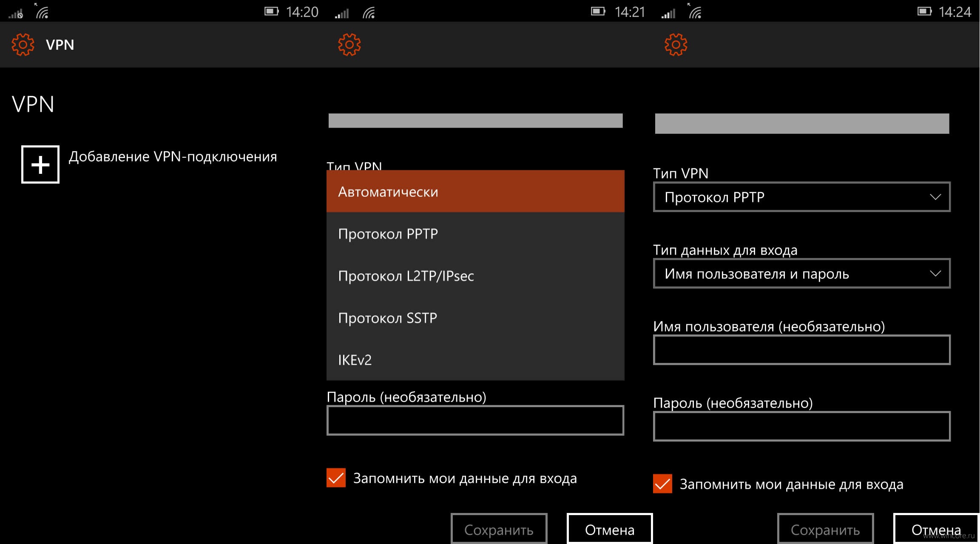Uncheck remember sign-in data in 14:21 screen
This screenshot has height=544, width=980.
(x=336, y=478)
